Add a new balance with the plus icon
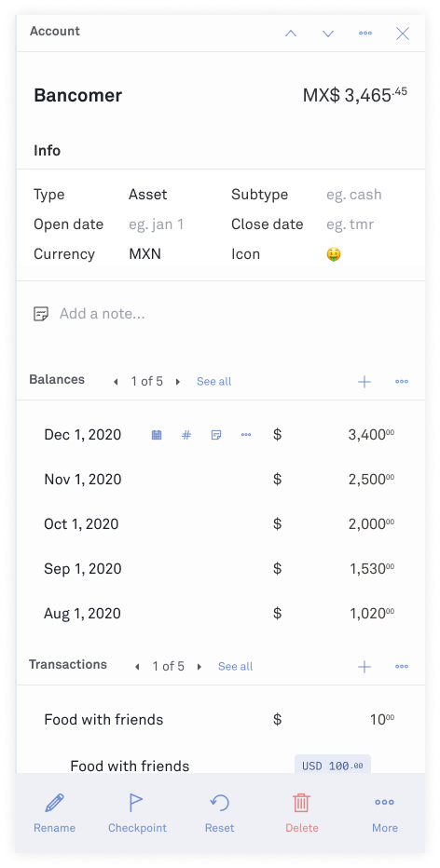440x868 pixels. click(364, 382)
